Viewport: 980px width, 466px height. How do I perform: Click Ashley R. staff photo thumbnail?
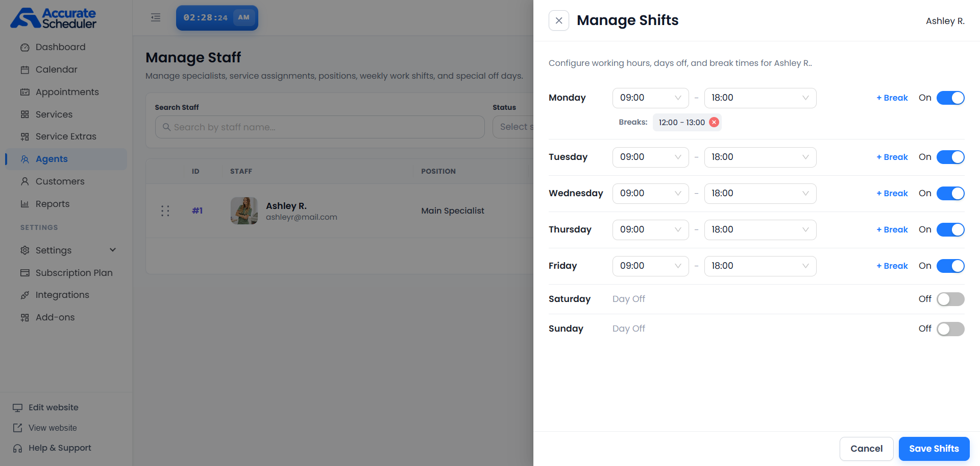pyautogui.click(x=244, y=211)
